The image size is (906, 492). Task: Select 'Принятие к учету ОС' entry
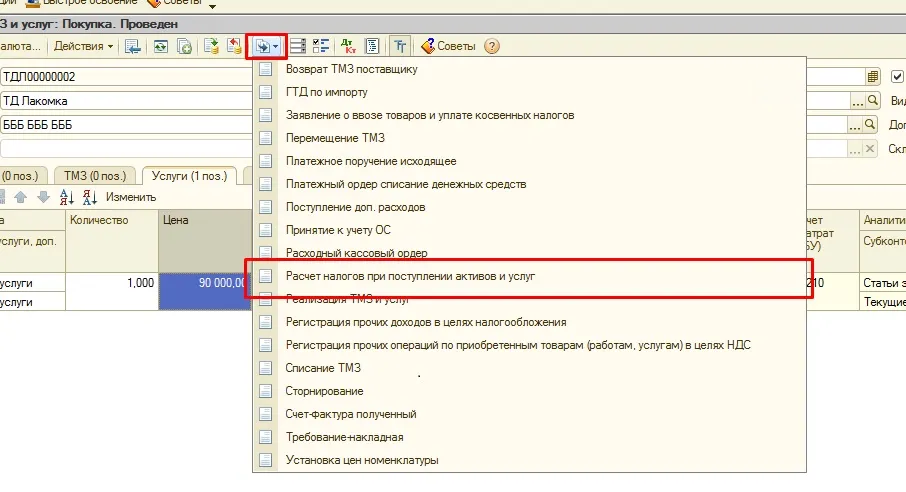529,230
